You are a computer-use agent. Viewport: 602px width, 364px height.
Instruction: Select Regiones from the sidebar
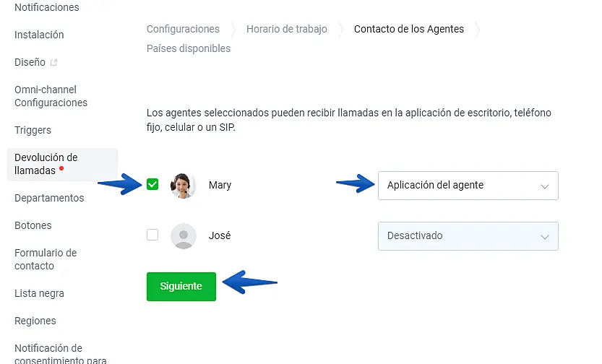coord(35,321)
